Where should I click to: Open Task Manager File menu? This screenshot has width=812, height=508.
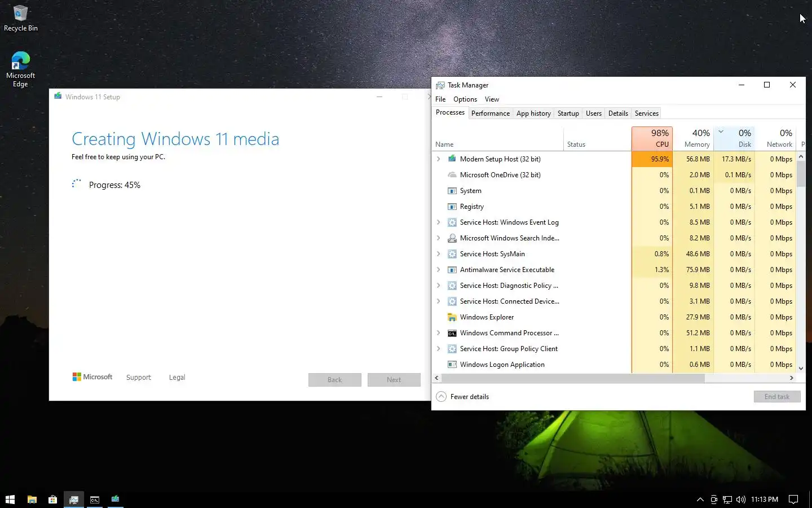pyautogui.click(x=440, y=99)
